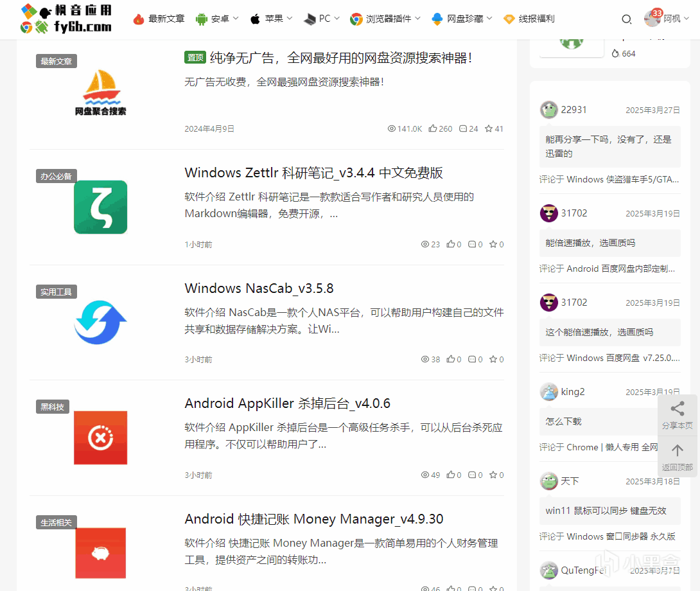Go to 线报福利 in navigation
The height and width of the screenshot is (591, 700).
coord(536,19)
